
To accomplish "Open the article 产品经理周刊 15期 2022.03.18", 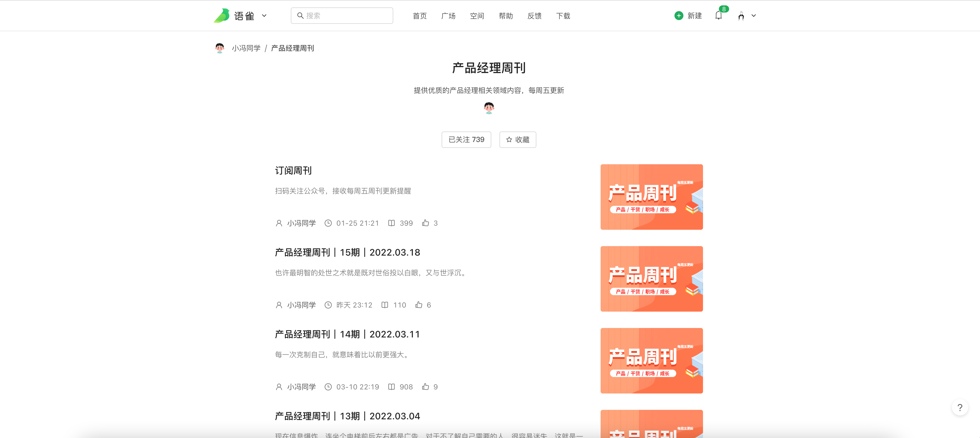I will [347, 253].
